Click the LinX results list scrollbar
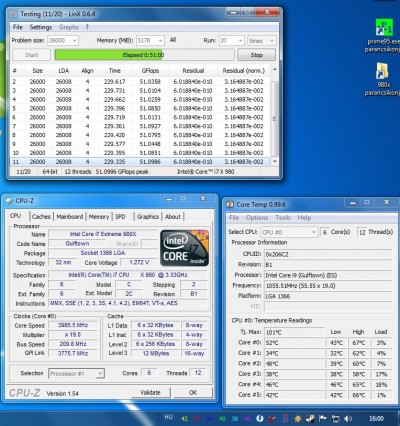Image resolution: width=400 pixels, height=426 pixels. coord(275,116)
